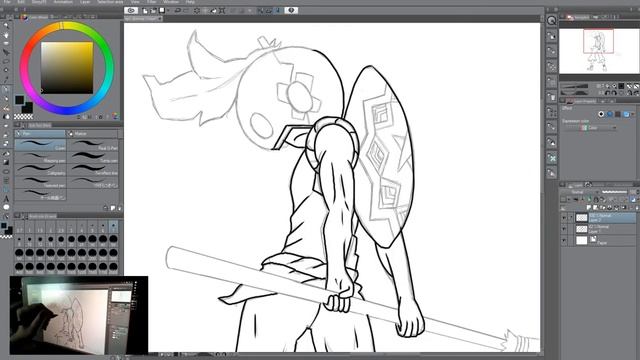
Task: Toggle Border effect in Layer Property
Action: (601, 114)
